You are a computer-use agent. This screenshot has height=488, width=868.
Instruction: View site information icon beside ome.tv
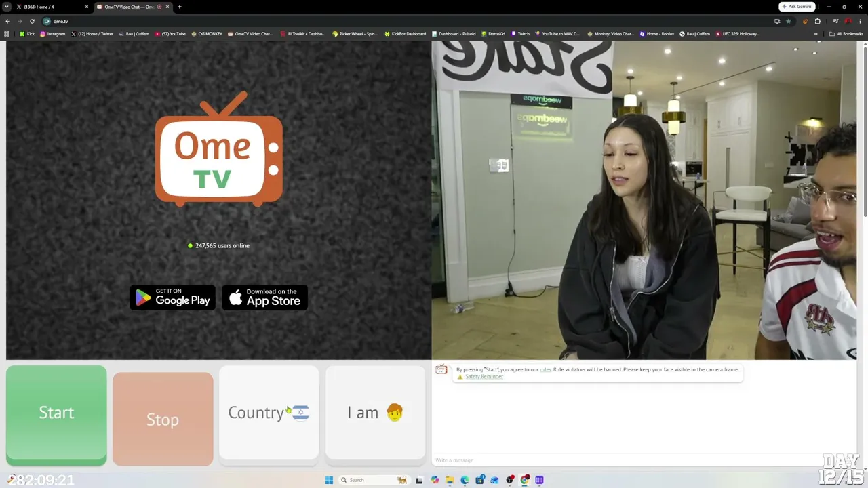(x=47, y=21)
